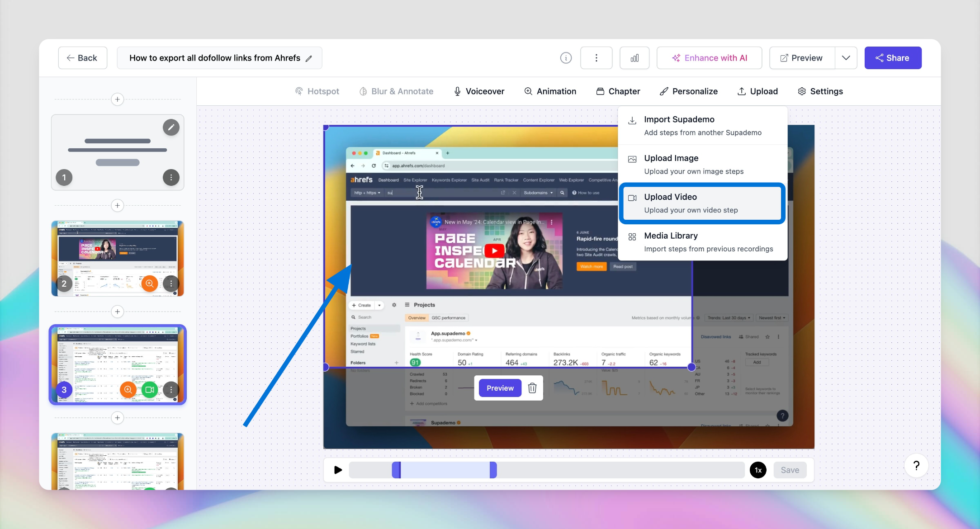980x529 pixels.
Task: Select the fourth slide thumbnail
Action: 118,461
